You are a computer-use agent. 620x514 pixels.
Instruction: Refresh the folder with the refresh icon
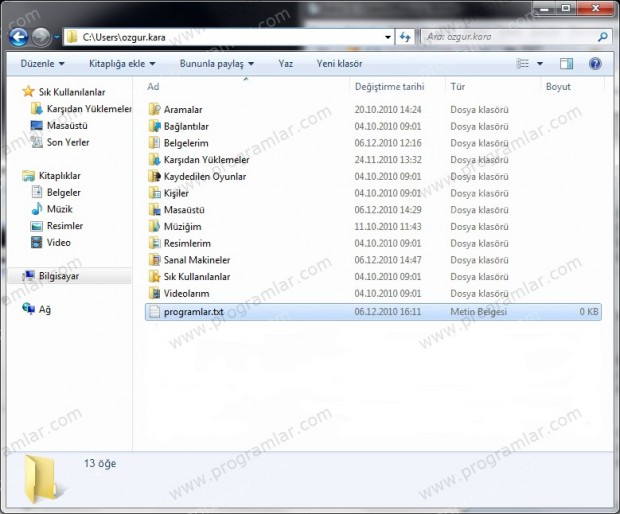405,38
